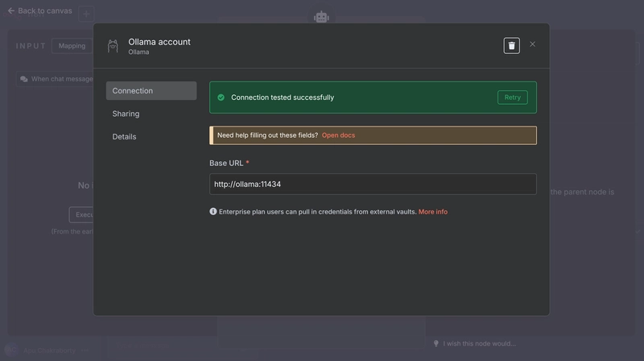The width and height of the screenshot is (644, 361).
Task: Click the Connection tested successfully message
Action: click(283, 98)
